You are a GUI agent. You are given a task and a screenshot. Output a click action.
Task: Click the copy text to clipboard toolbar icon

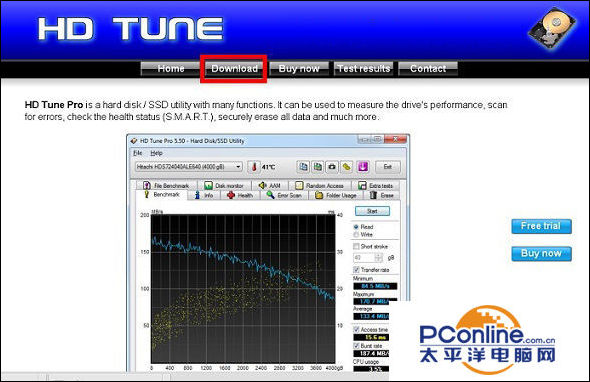tap(303, 167)
